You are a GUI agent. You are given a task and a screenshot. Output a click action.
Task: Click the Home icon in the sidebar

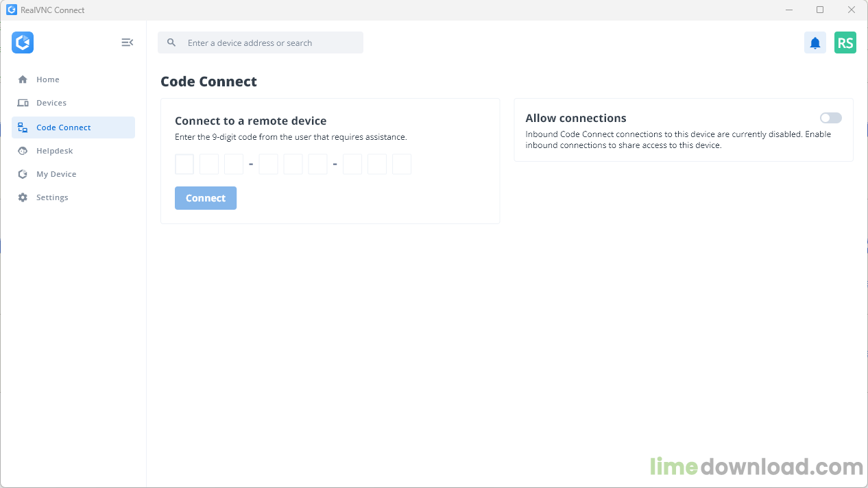tap(23, 80)
